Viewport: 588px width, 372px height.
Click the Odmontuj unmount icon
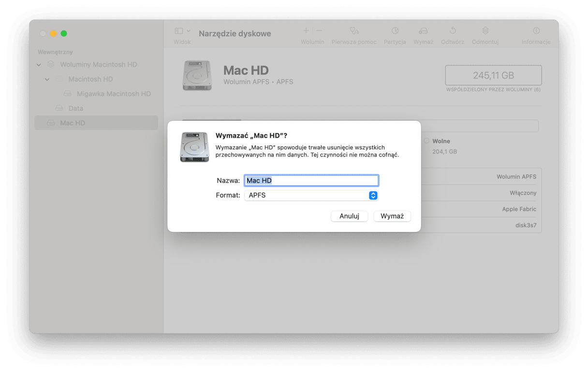tap(485, 31)
